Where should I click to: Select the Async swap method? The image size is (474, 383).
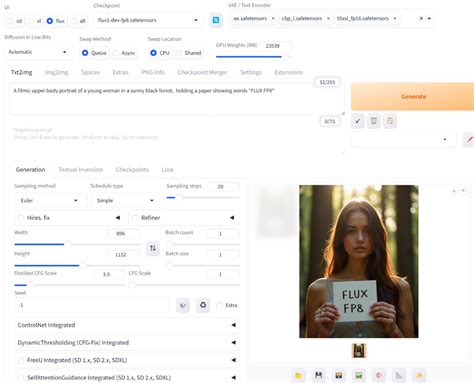click(116, 53)
